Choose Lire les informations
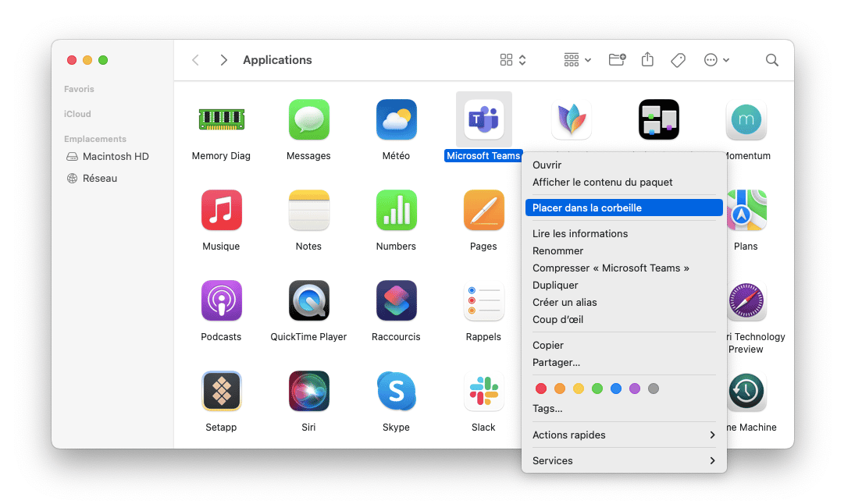862x504 pixels. pyautogui.click(x=624, y=234)
